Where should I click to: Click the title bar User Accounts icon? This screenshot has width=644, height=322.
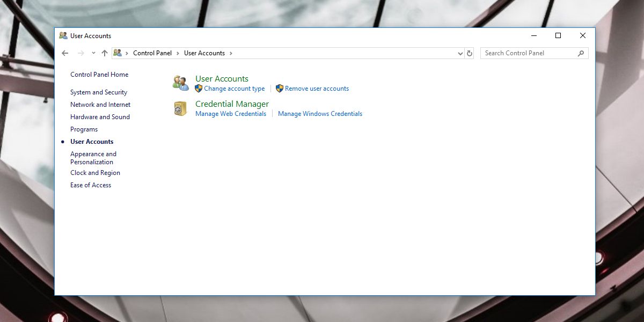(x=63, y=36)
